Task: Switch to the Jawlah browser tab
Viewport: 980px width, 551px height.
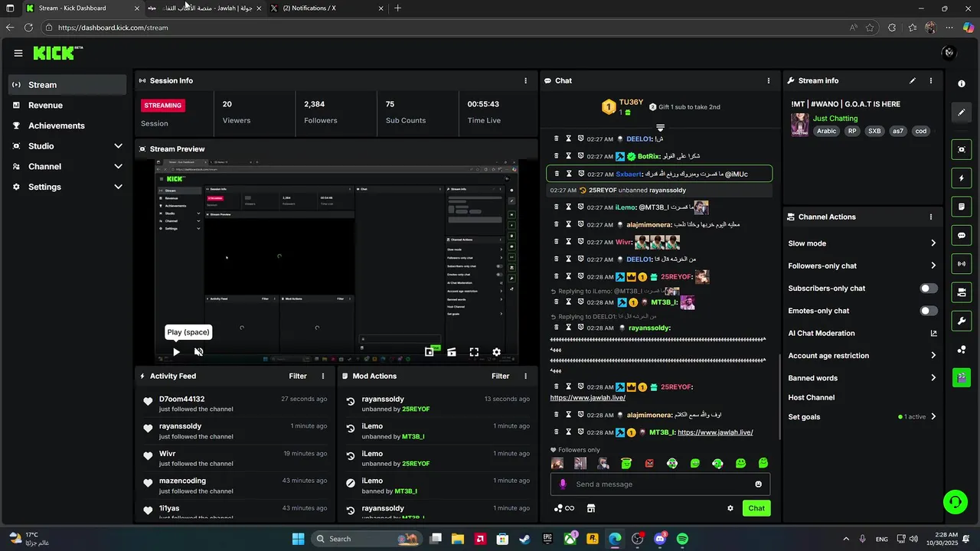Action: pyautogui.click(x=204, y=8)
